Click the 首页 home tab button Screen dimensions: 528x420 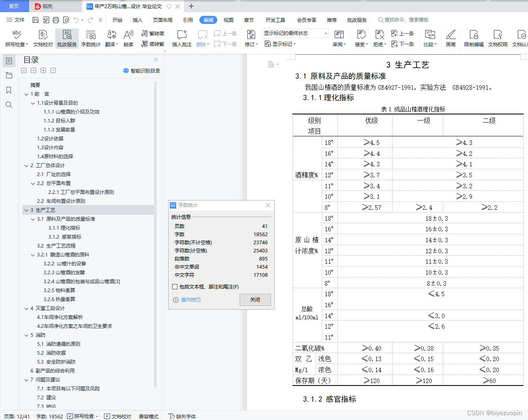click(14, 6)
